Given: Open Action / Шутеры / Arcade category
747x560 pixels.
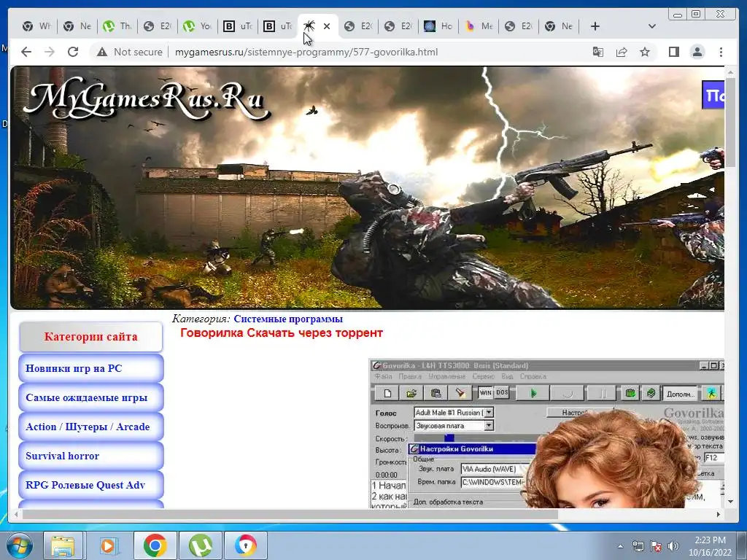Looking at the screenshot, I should [x=90, y=427].
